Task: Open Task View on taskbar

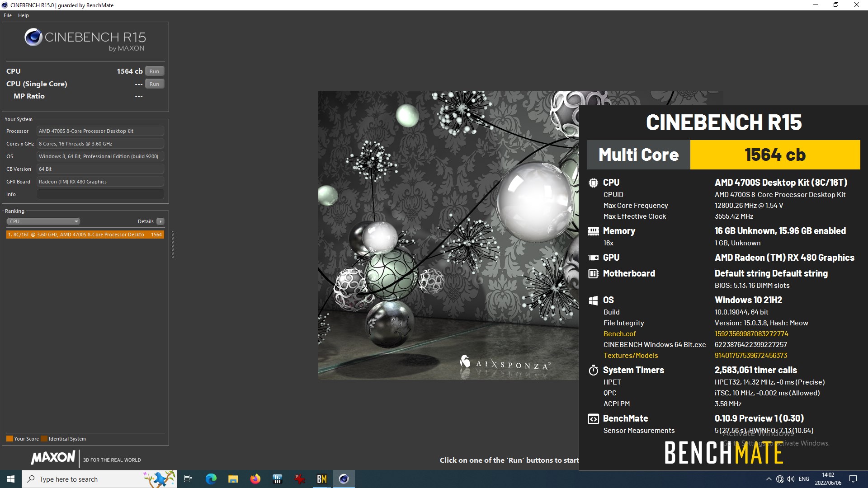Action: (188, 479)
